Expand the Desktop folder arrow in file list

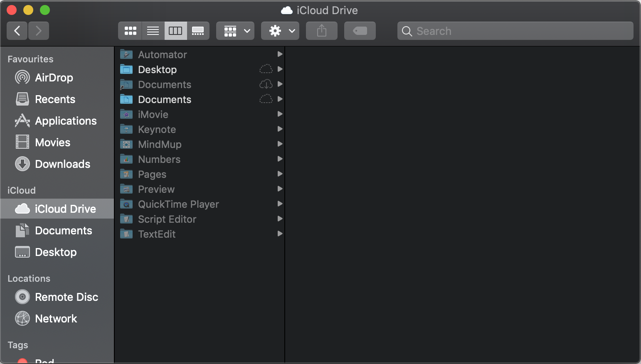coord(280,69)
